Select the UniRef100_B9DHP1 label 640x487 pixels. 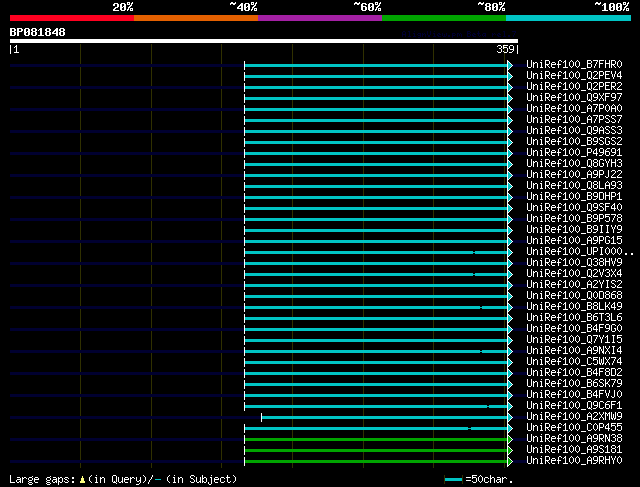click(x=574, y=197)
